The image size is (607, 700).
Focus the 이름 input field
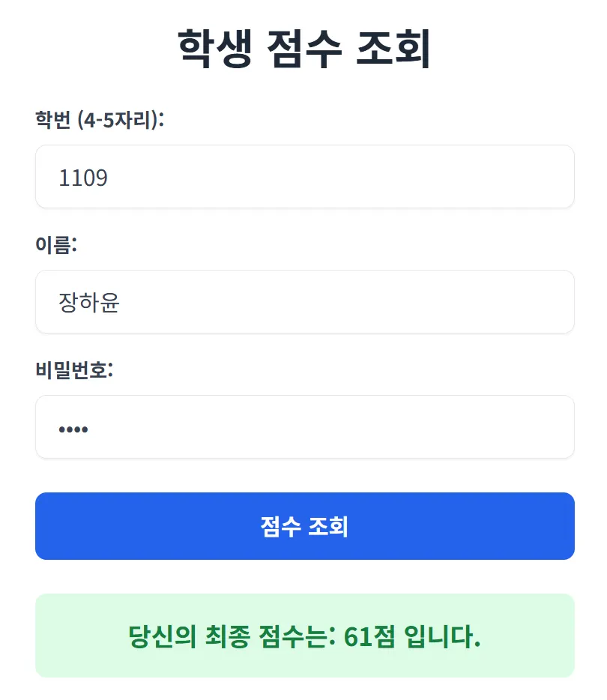pos(305,301)
